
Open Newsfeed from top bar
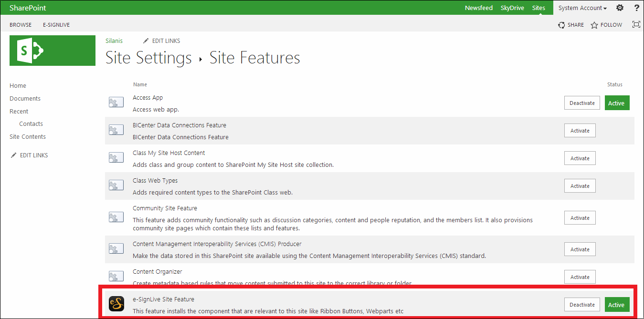click(x=478, y=8)
